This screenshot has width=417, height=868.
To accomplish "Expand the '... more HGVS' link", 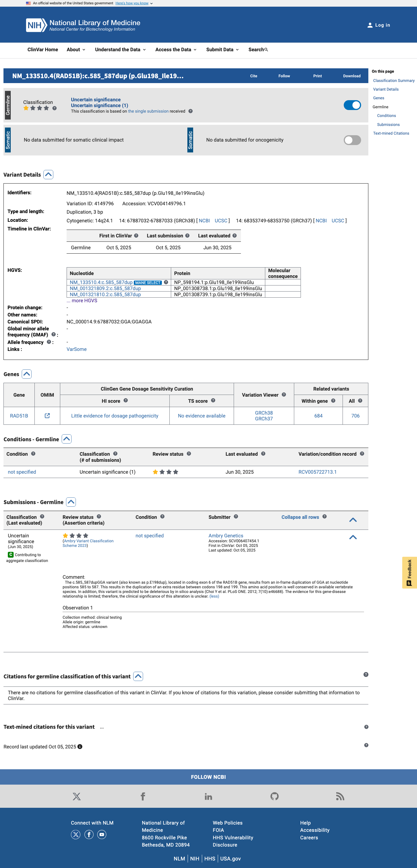I will pos(82,301).
